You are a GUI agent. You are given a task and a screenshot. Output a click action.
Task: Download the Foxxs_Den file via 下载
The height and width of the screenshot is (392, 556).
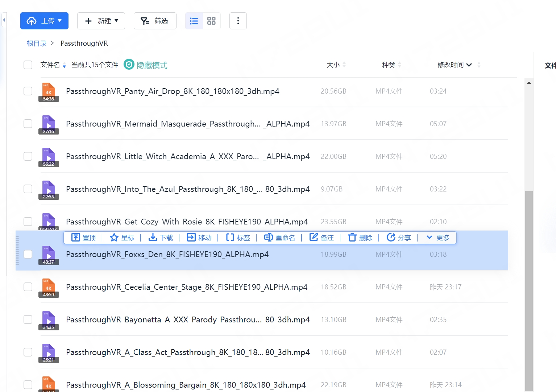coord(153,238)
